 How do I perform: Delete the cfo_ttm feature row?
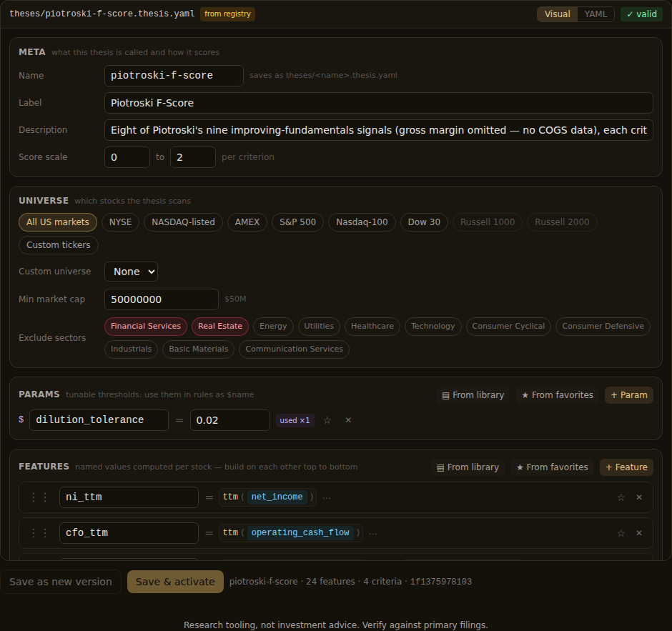point(639,533)
